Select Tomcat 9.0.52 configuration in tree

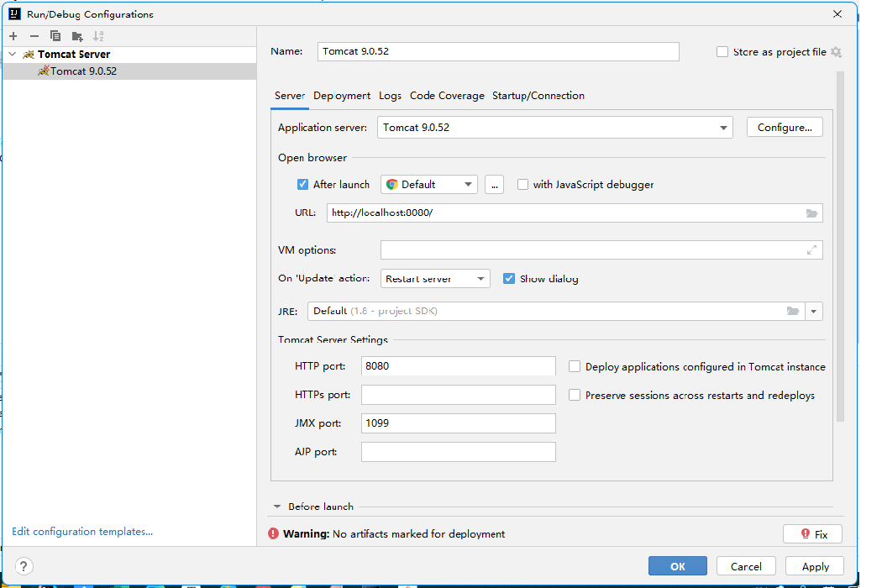pyautogui.click(x=129, y=71)
